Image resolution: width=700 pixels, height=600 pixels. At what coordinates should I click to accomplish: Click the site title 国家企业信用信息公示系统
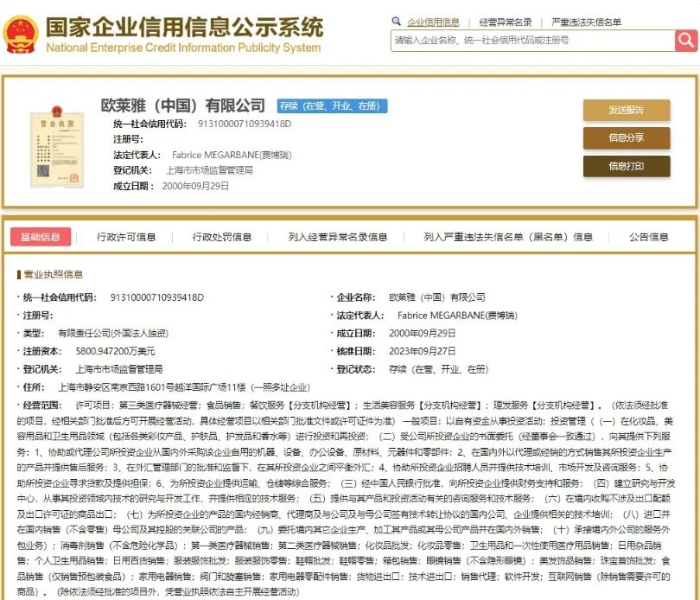pos(184,28)
